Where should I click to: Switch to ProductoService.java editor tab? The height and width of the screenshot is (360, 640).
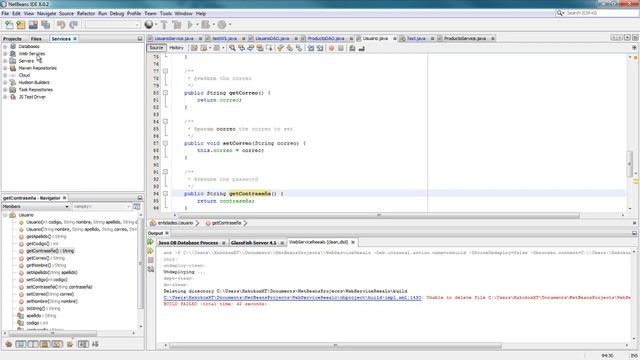point(465,38)
